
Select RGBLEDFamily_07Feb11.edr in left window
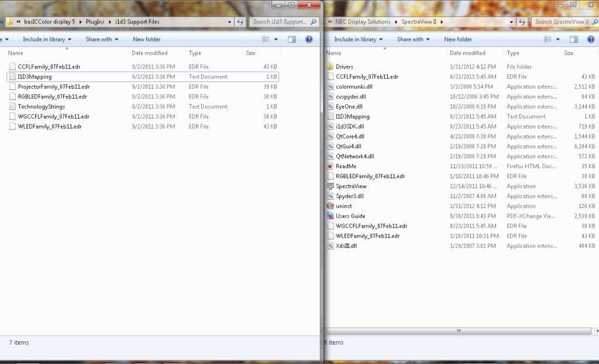pos(52,96)
